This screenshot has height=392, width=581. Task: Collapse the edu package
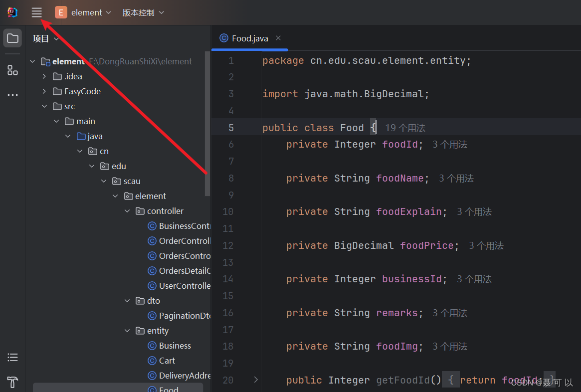(92, 166)
